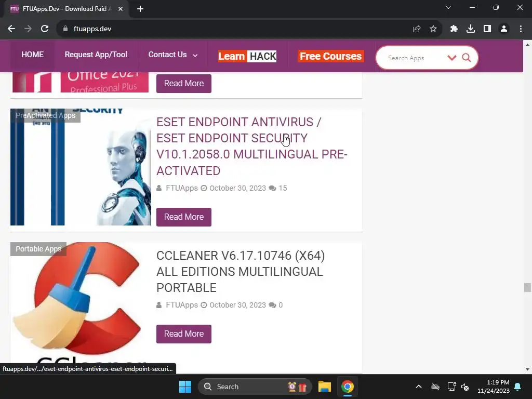Open Chrome three-dot menu
Image resolution: width=532 pixels, height=399 pixels.
click(x=521, y=29)
